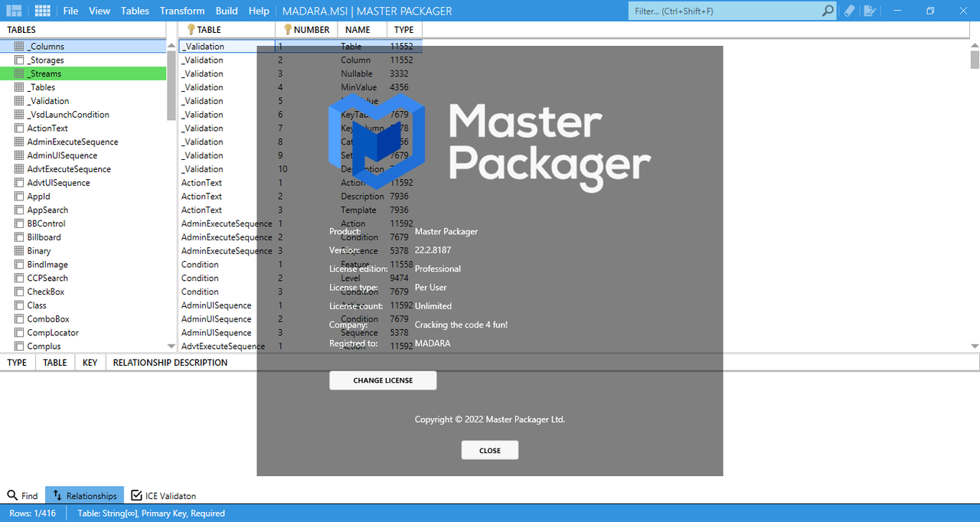Screen dimensions: 980x522
Task: Click the 'MADARA' registered-to value
Action: coord(433,344)
